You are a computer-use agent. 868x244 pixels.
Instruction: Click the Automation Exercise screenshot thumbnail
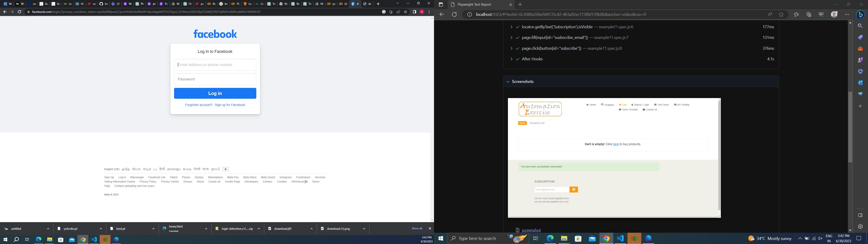tap(614, 158)
